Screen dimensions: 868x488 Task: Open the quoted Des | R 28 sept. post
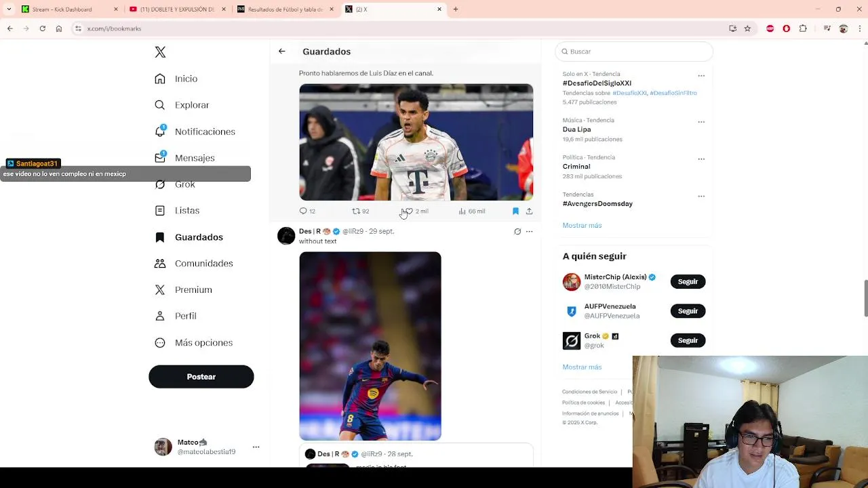pos(416,455)
